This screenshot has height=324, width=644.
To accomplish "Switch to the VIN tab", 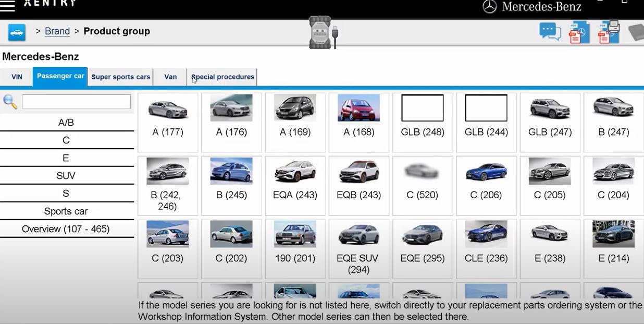I will click(x=17, y=77).
